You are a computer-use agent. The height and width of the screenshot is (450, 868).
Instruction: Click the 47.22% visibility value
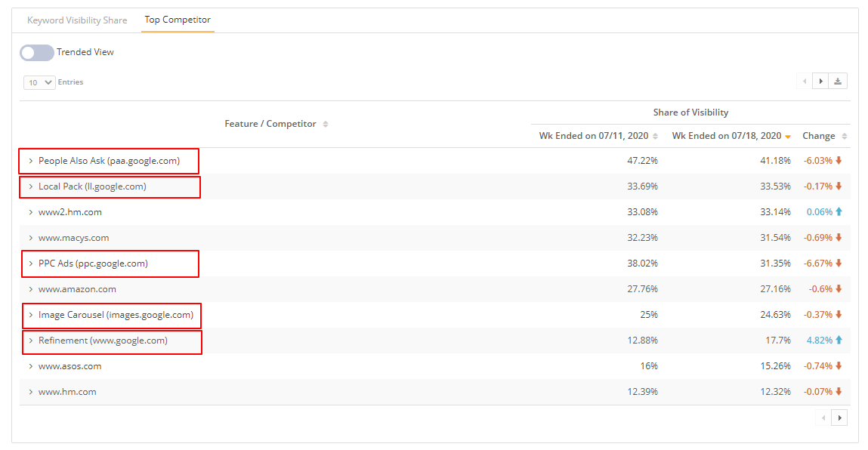pos(642,161)
